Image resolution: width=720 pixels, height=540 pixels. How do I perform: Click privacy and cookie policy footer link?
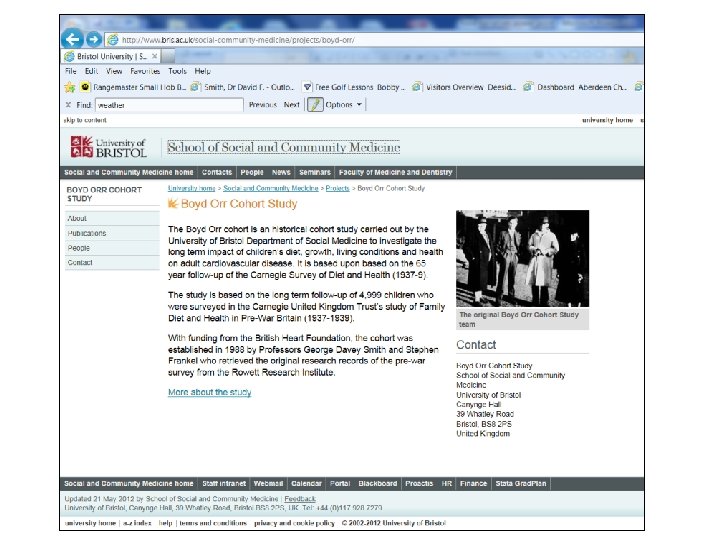click(x=294, y=523)
